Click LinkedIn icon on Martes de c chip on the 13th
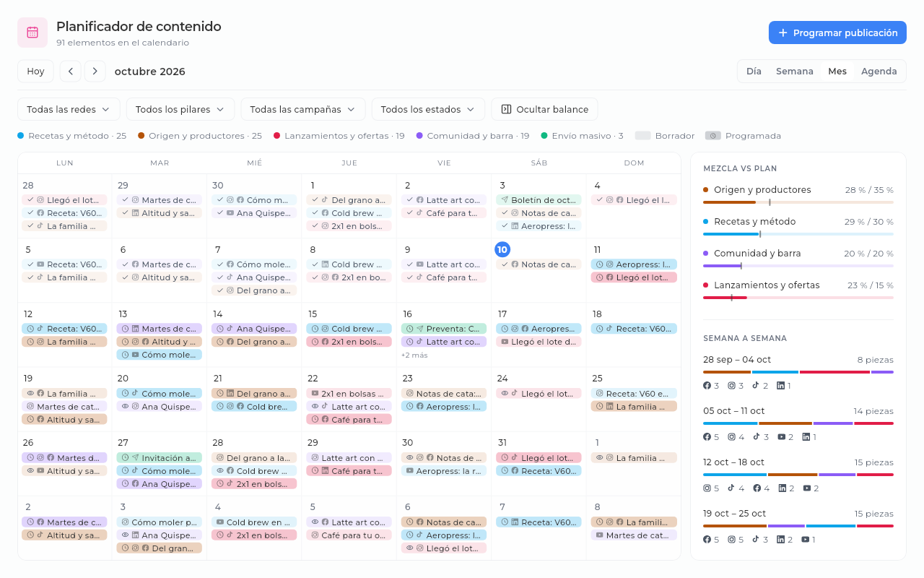This screenshot has height=578, width=924. (x=136, y=329)
